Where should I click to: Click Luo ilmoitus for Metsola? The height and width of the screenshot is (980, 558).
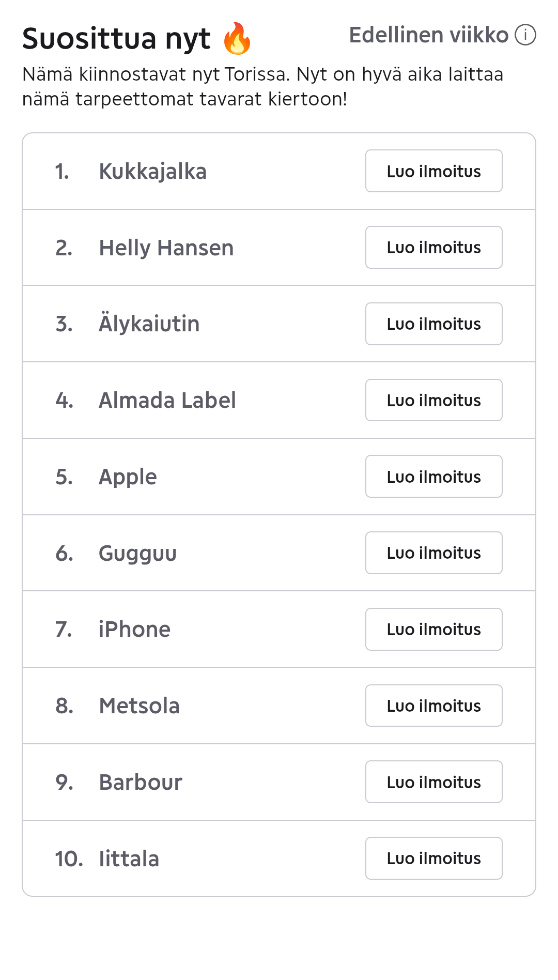[x=433, y=706]
